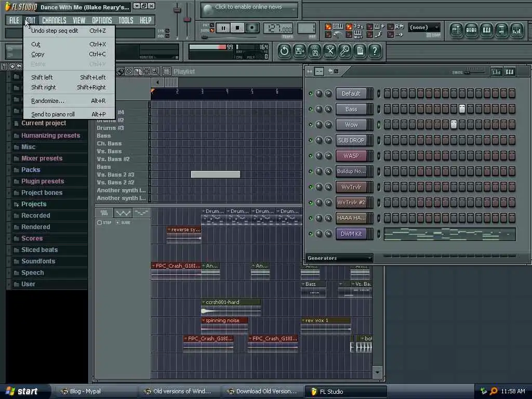Open the mixer shortcut icon
This screenshot has width=532, height=399.
517,31
